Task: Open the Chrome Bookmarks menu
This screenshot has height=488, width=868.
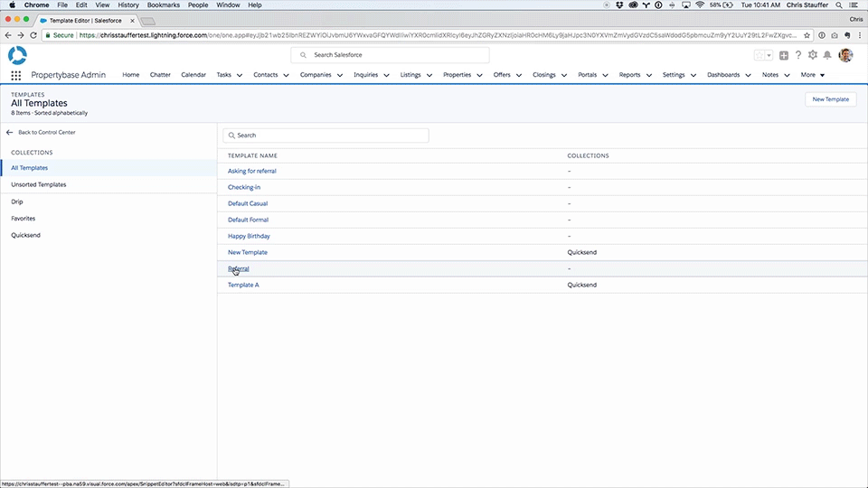Action: coord(164,5)
